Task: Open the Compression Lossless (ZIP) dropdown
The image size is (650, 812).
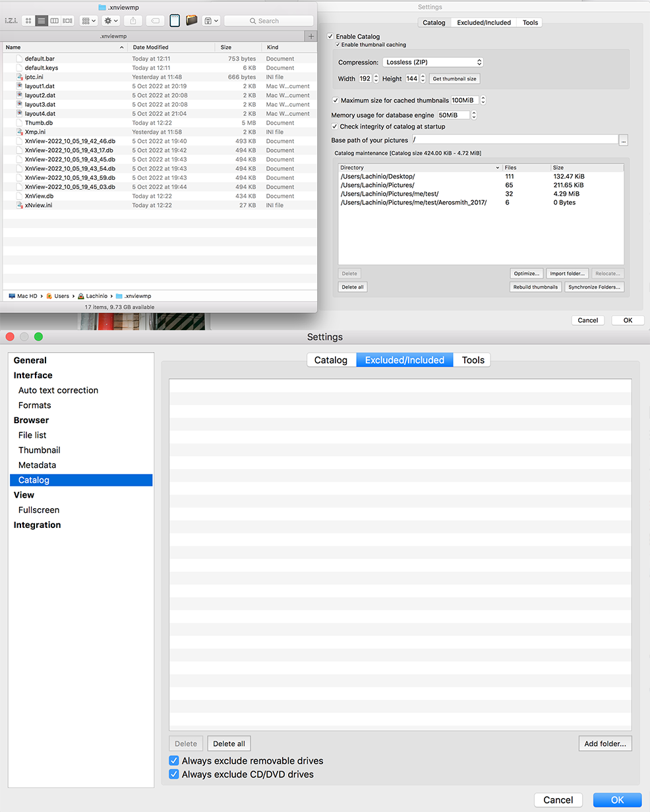Action: click(x=432, y=63)
